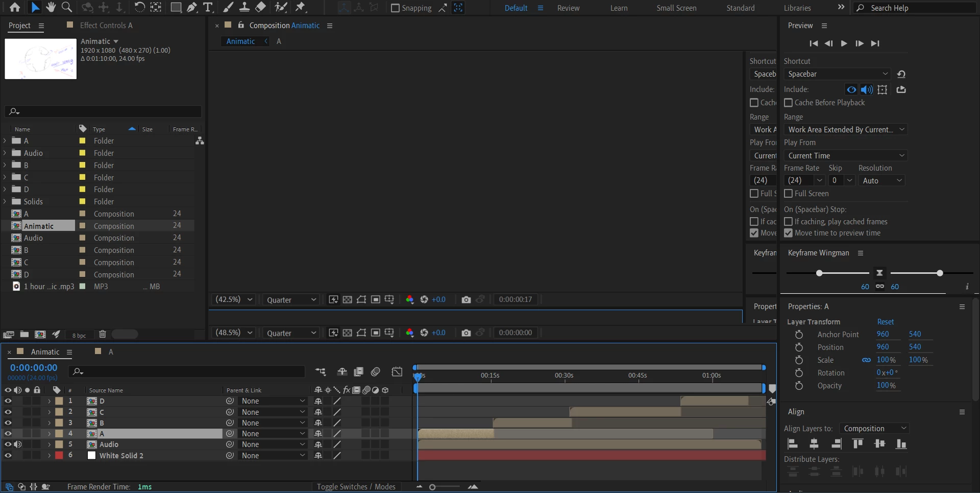Viewport: 980px width, 493px height.
Task: Open layer B Parent None dropdown
Action: pos(273,423)
